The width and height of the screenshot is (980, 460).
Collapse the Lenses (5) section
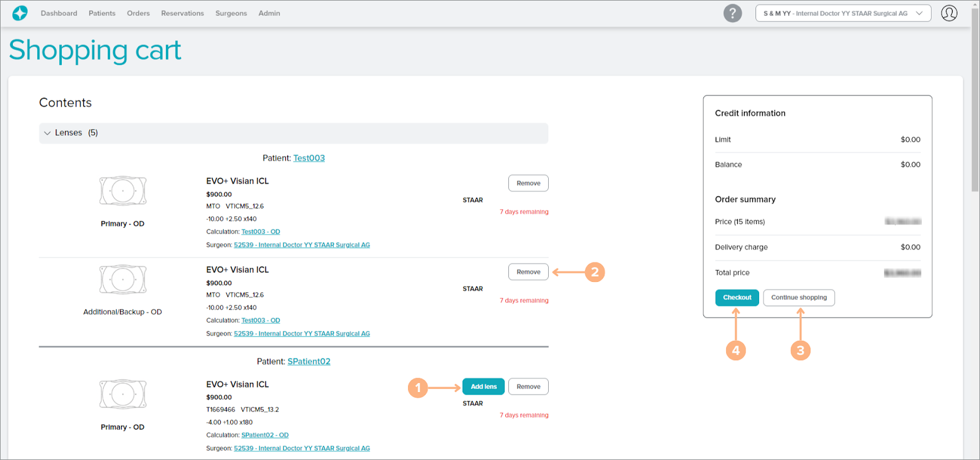(x=48, y=133)
